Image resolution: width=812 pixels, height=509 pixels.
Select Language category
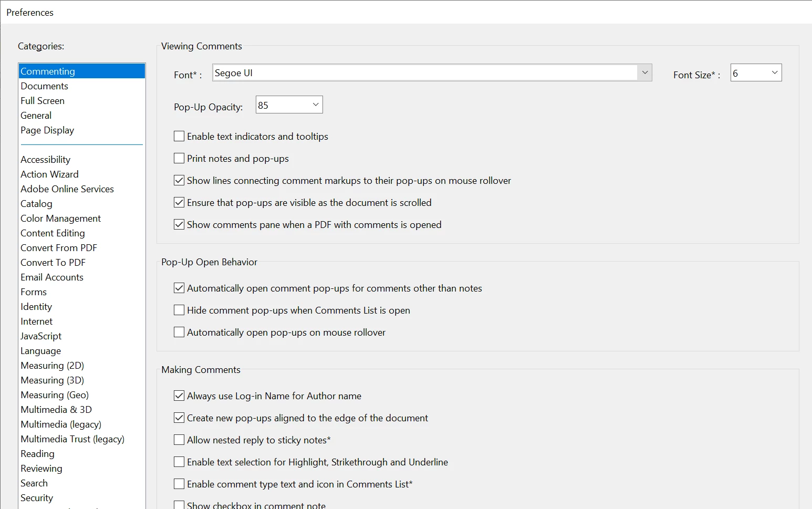82,351
